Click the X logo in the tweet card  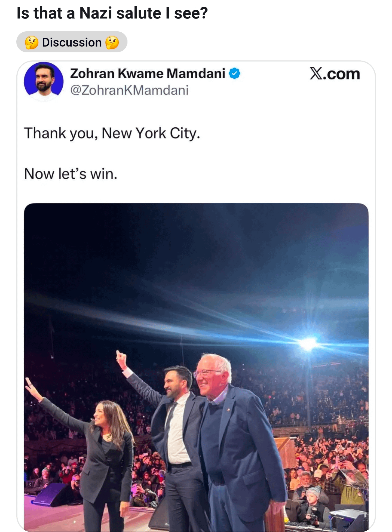[316, 73]
